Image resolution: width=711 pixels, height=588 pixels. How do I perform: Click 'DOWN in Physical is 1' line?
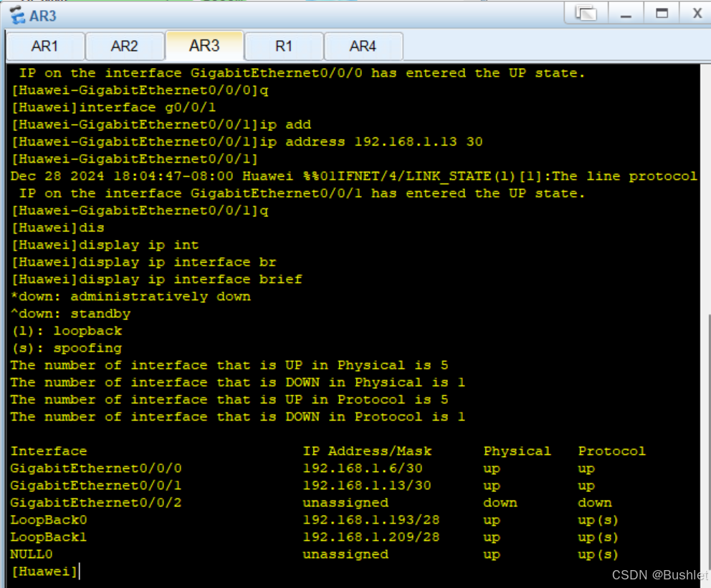[x=238, y=382]
